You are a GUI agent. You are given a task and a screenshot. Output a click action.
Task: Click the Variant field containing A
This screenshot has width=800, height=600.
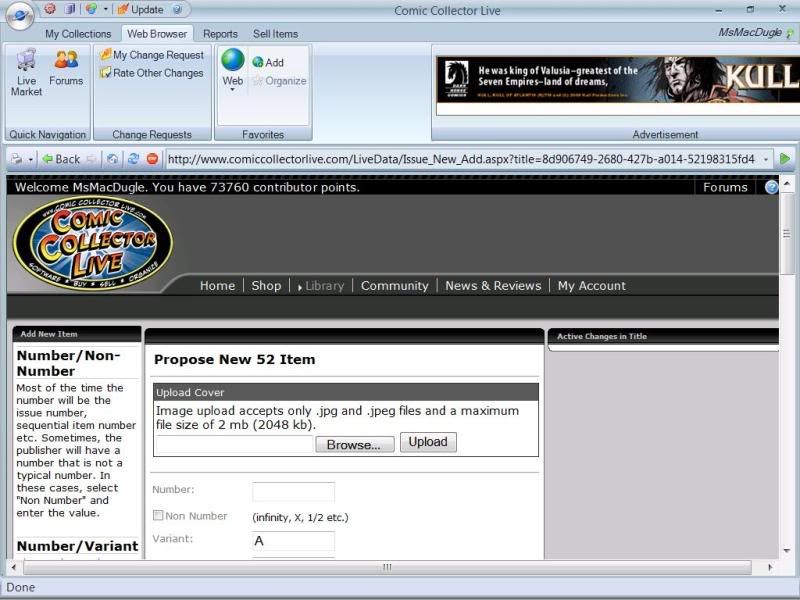coord(293,541)
